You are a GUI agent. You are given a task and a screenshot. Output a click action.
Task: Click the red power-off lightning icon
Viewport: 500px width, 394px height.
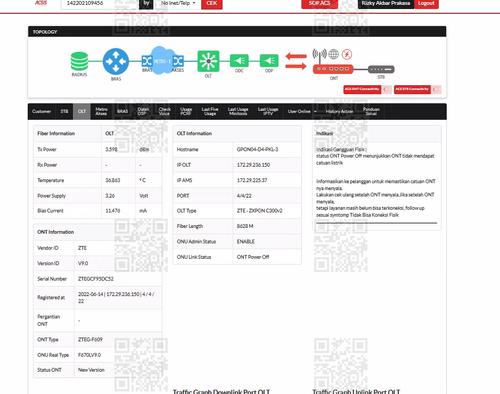coord(347,54)
